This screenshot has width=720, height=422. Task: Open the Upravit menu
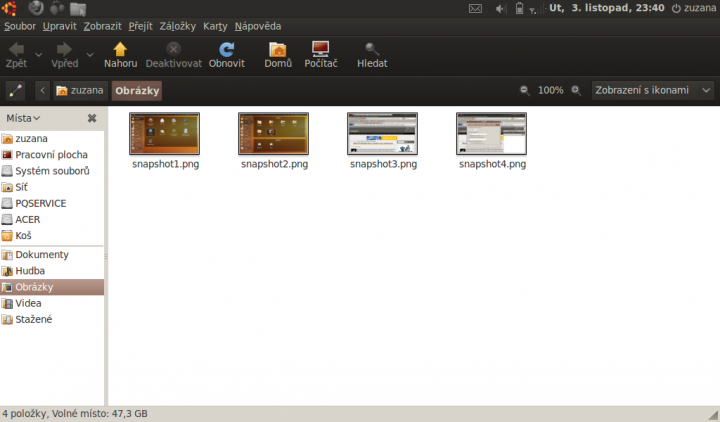[60, 26]
